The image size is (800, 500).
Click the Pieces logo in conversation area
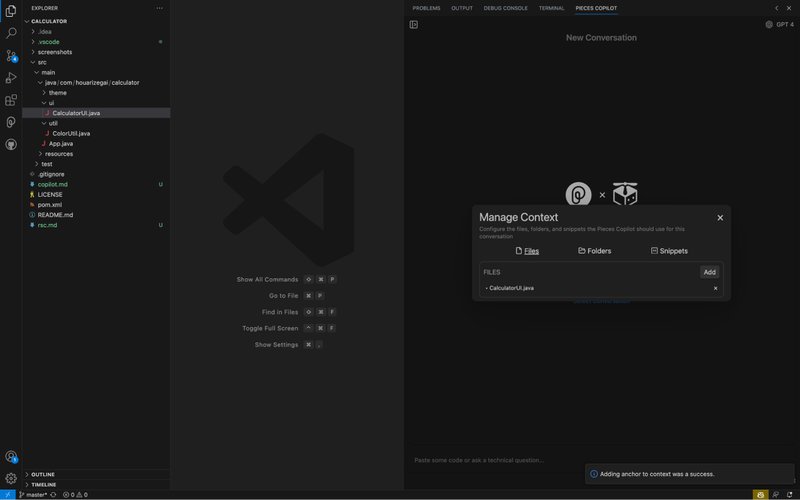(x=578, y=194)
